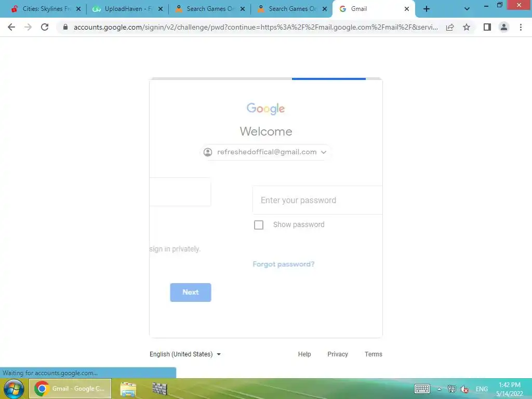View site security lock info
The width and height of the screenshot is (532, 399).
pyautogui.click(x=65, y=27)
